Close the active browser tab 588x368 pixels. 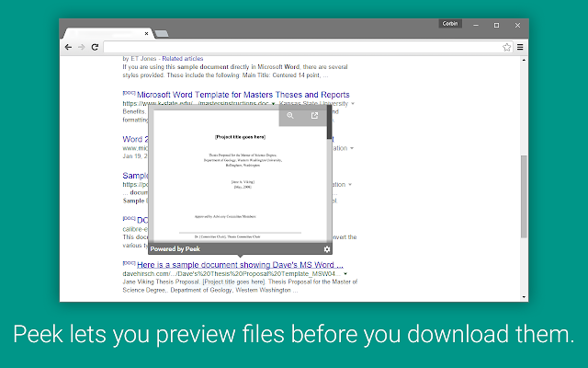(147, 33)
